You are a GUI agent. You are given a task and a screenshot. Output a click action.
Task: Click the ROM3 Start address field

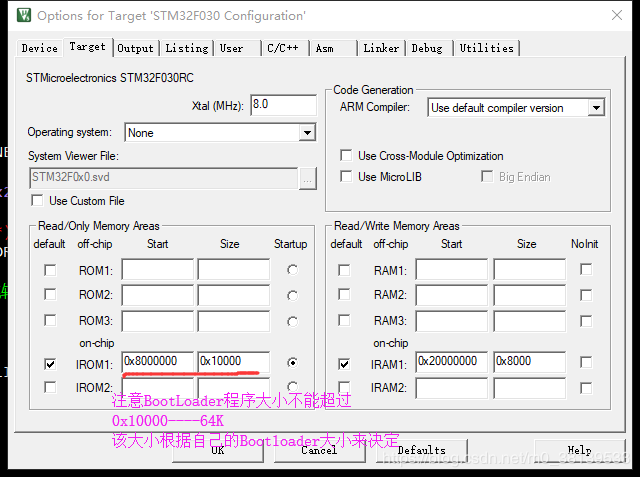158,321
